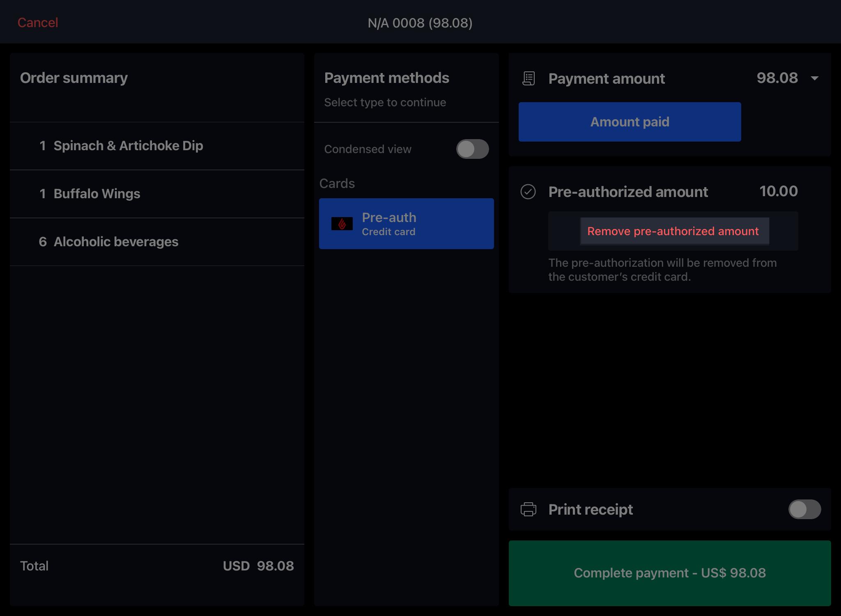The height and width of the screenshot is (616, 841).
Task: Click the Cards section heading
Action: pos(337,183)
